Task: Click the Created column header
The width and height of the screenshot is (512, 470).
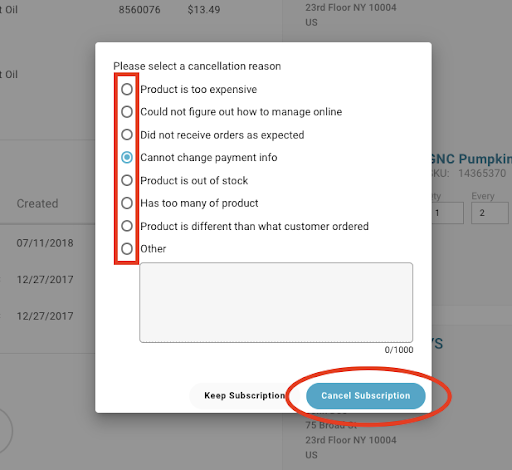Action: point(37,203)
